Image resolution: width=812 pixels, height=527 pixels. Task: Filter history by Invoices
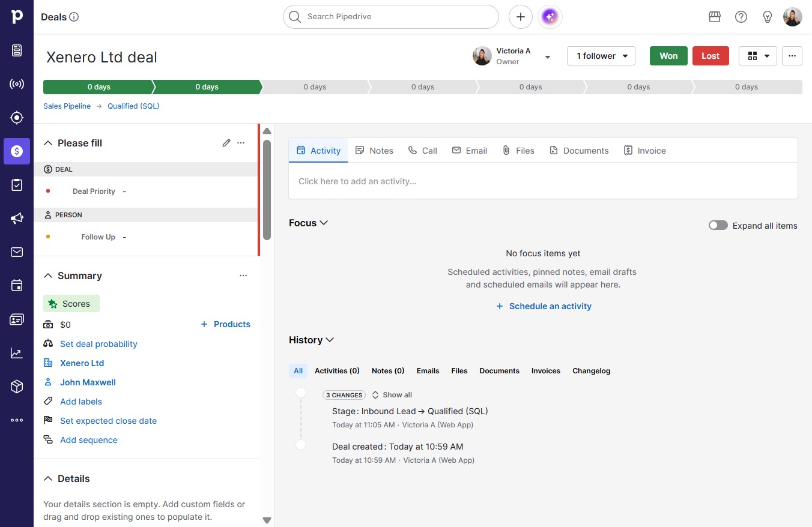546,371
